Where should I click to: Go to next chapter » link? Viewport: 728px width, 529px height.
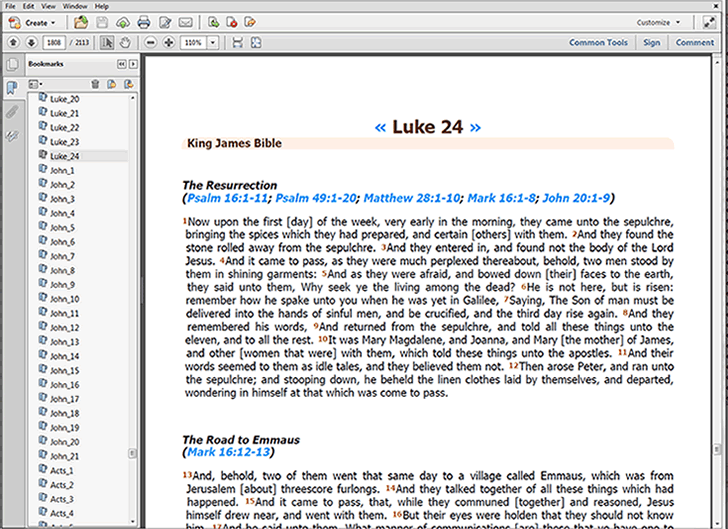pos(475,127)
